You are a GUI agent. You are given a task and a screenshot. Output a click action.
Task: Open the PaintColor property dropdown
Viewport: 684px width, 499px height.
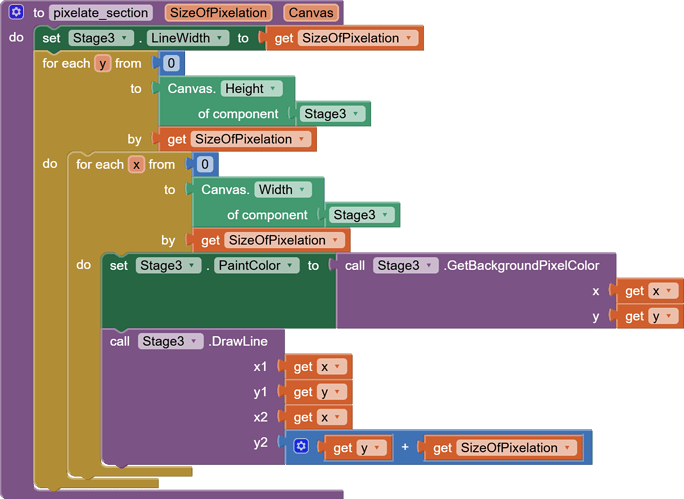tap(257, 265)
